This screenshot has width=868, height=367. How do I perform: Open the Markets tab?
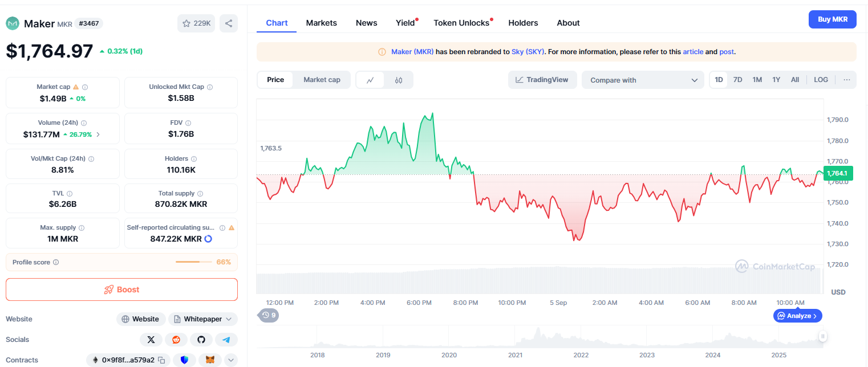[321, 23]
